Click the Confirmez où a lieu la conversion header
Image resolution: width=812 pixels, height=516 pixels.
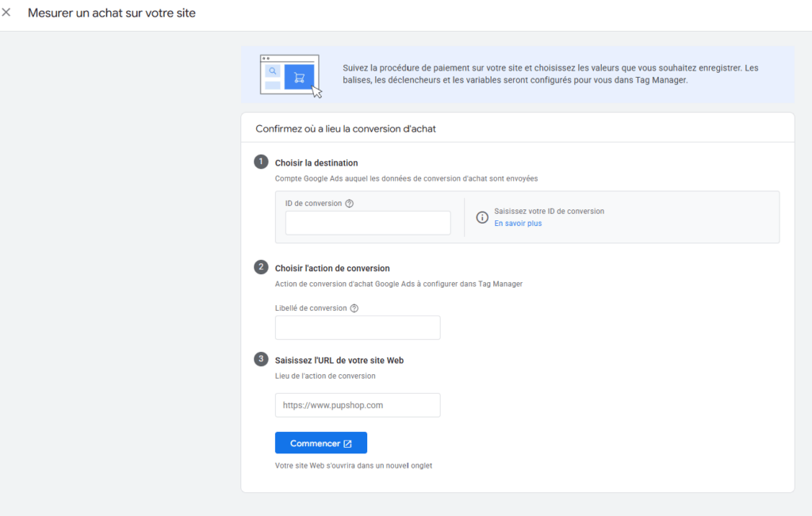point(346,129)
